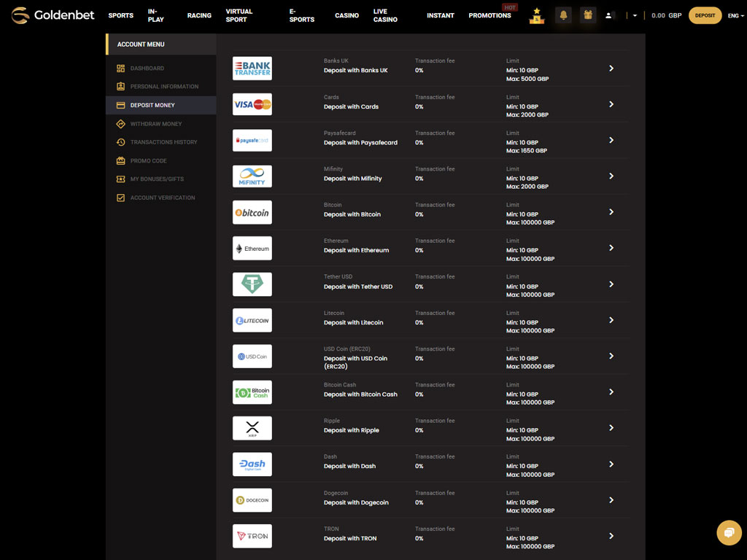Click the Litecoin logo tile
Screen dimensions: 747x560
coord(252,320)
